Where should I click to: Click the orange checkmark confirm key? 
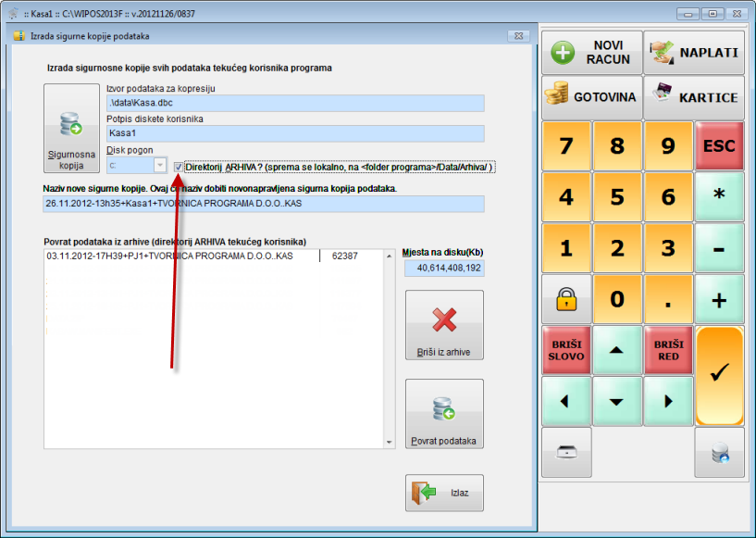click(719, 375)
